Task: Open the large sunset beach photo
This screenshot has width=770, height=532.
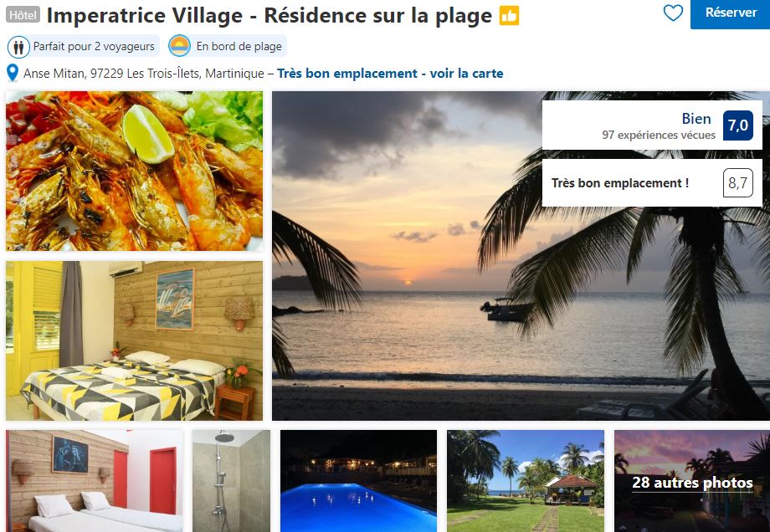Action: pos(521,256)
